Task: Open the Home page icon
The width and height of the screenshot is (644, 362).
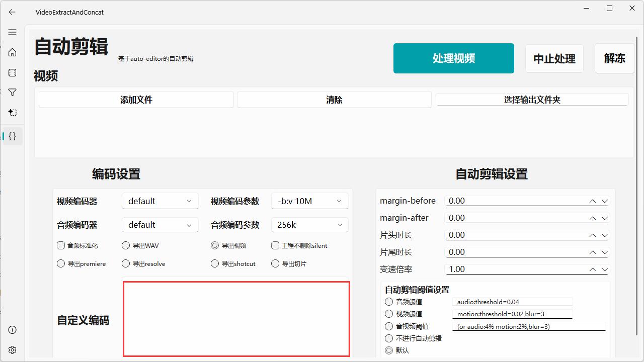Action: point(13,52)
